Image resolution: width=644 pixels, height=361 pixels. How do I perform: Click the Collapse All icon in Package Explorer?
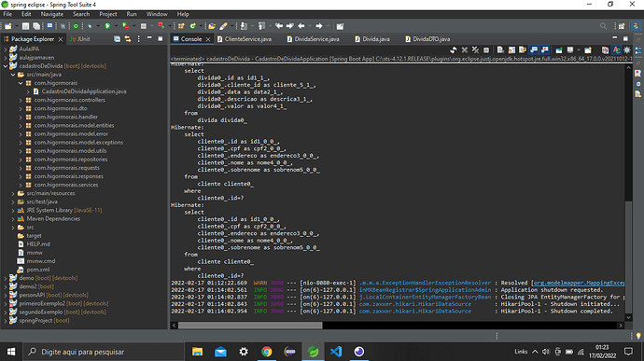[117, 39]
